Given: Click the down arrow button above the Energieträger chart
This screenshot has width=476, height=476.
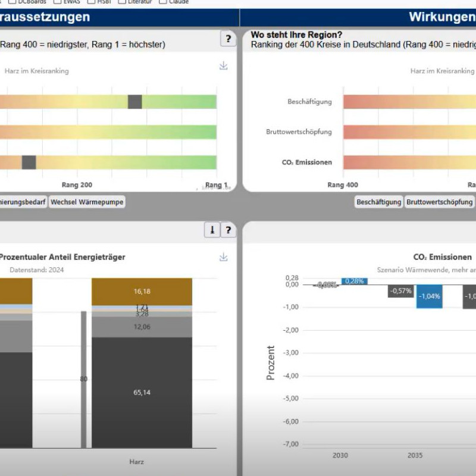Looking at the screenshot, I should point(212,230).
